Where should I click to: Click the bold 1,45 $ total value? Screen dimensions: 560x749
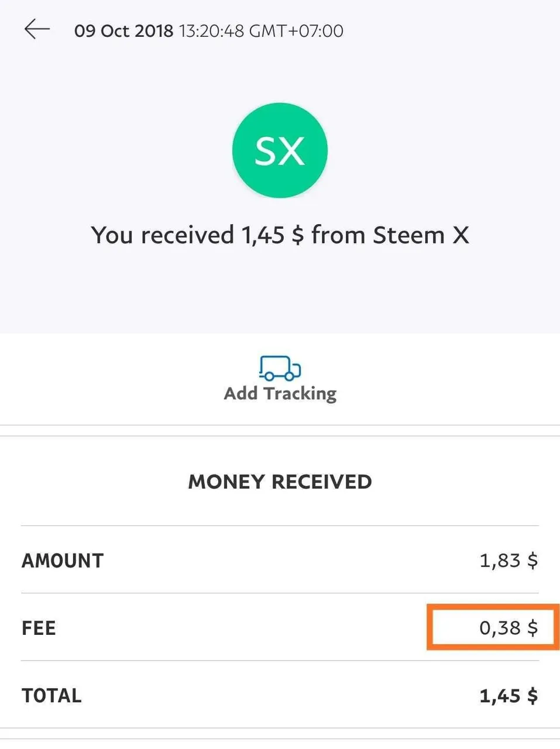[509, 696]
